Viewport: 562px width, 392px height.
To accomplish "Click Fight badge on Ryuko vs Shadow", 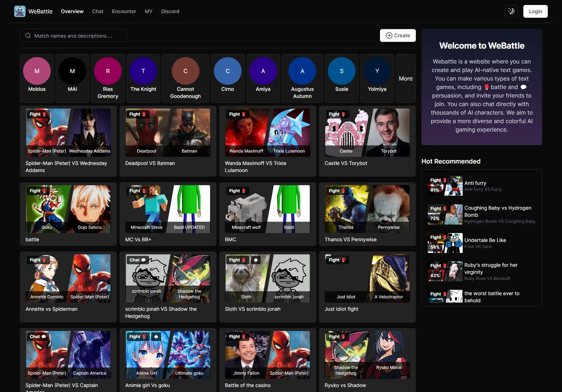I will pos(337,337).
